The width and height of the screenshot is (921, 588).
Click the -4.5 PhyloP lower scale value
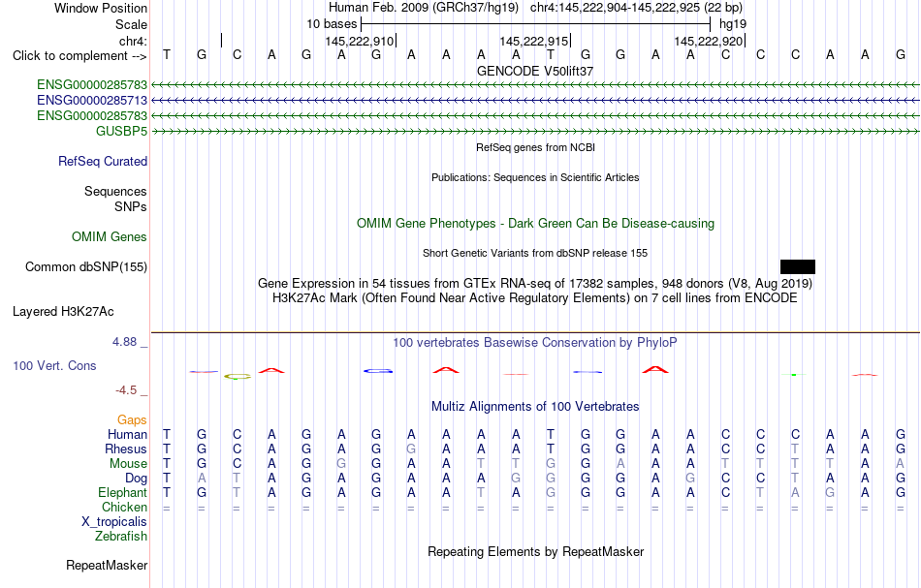click(126, 390)
